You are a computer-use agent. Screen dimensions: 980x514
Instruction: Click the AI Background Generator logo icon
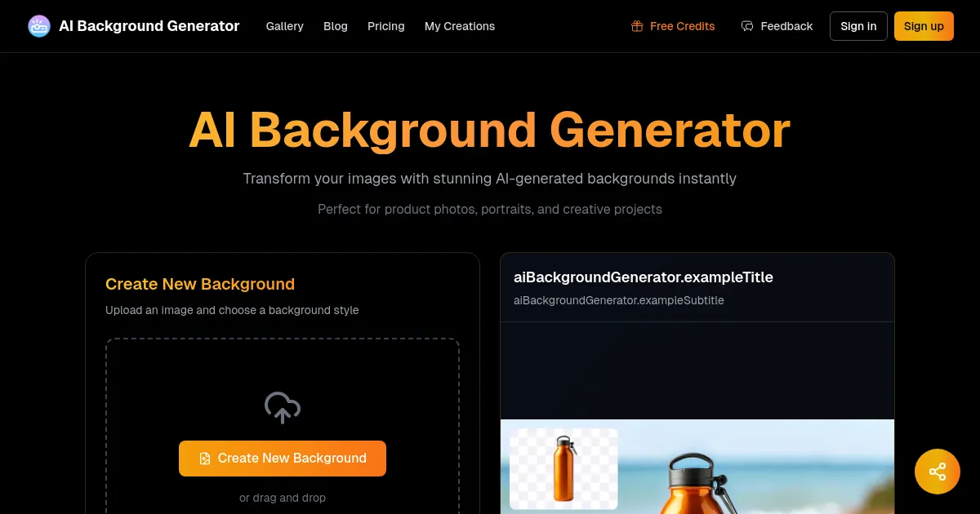click(x=38, y=25)
